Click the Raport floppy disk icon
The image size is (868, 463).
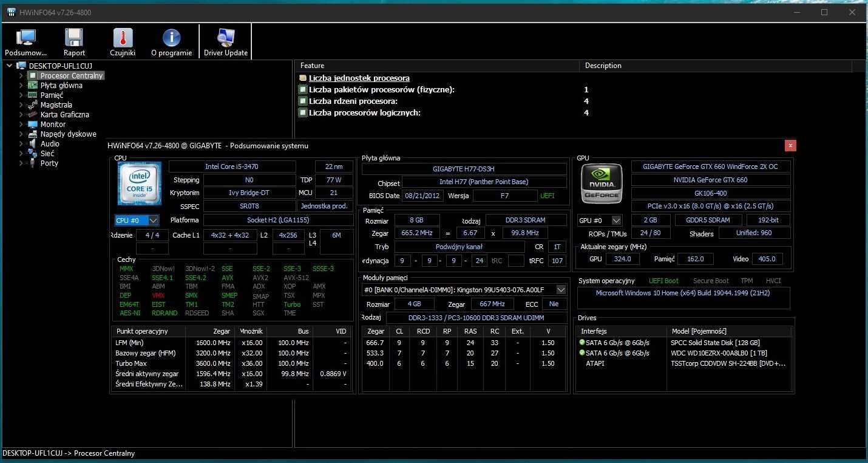pos(74,38)
